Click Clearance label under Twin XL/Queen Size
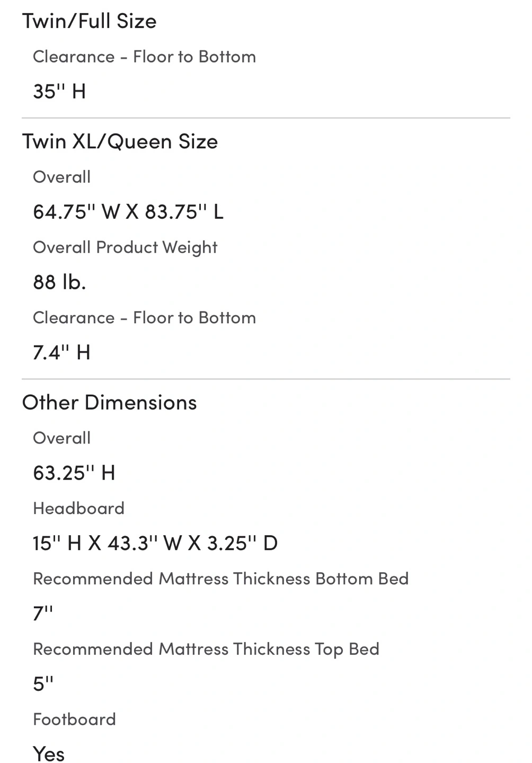Screen dimensions: 532x763 coord(144,318)
